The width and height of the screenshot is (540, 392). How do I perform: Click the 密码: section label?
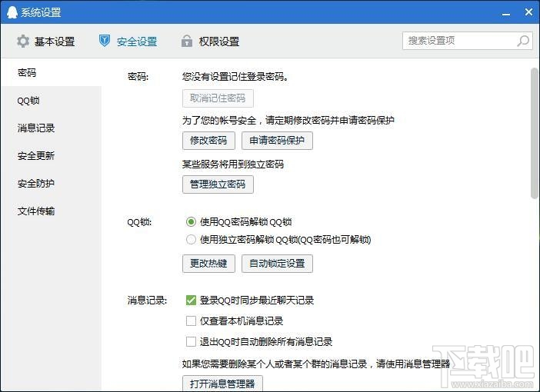click(x=138, y=76)
